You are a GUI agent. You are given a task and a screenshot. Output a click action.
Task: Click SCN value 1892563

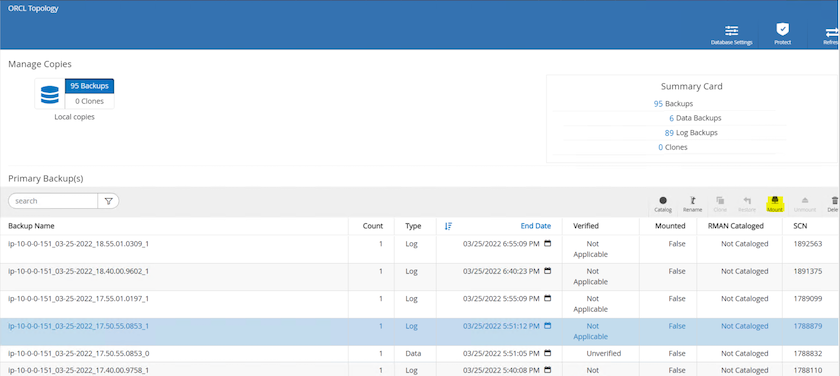[x=807, y=244]
